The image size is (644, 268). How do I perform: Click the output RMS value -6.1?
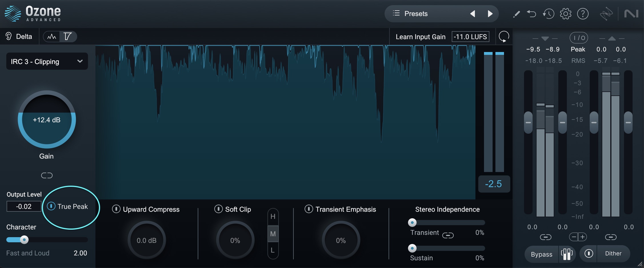(621, 61)
